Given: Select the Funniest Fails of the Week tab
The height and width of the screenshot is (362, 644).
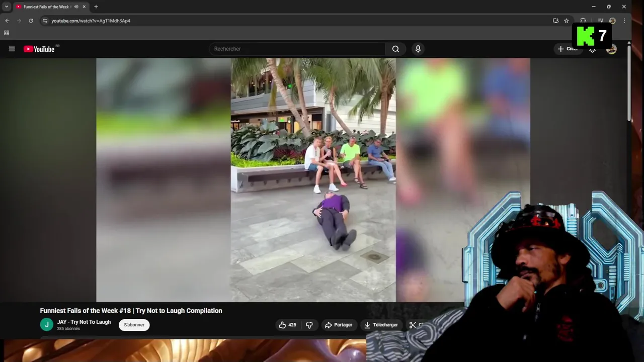Looking at the screenshot, I should pos(46,7).
